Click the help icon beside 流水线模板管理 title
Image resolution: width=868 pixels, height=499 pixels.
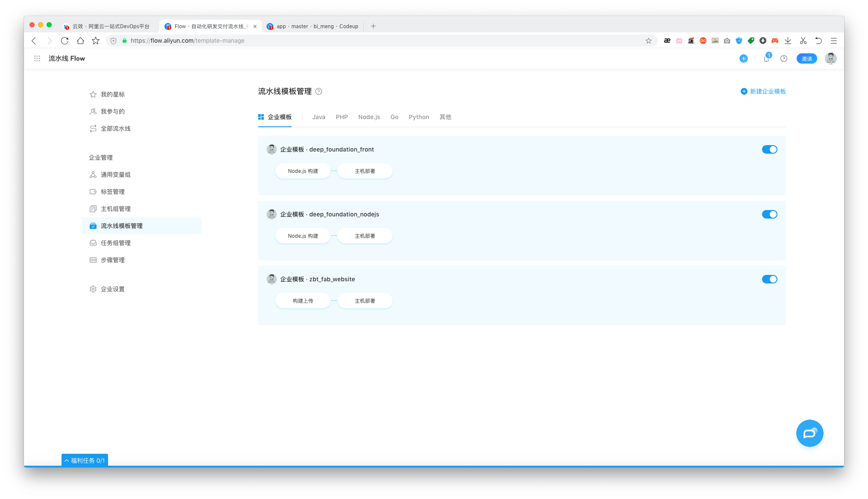(x=319, y=91)
